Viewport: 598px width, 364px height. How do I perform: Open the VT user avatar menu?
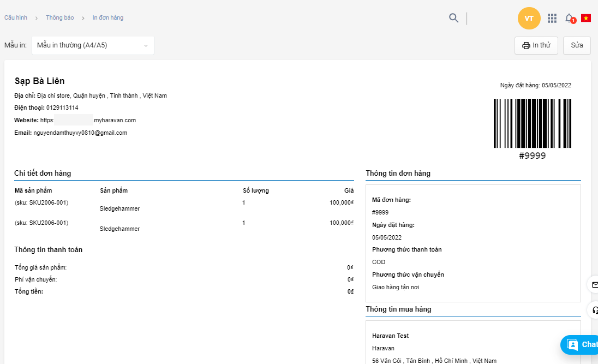click(529, 18)
